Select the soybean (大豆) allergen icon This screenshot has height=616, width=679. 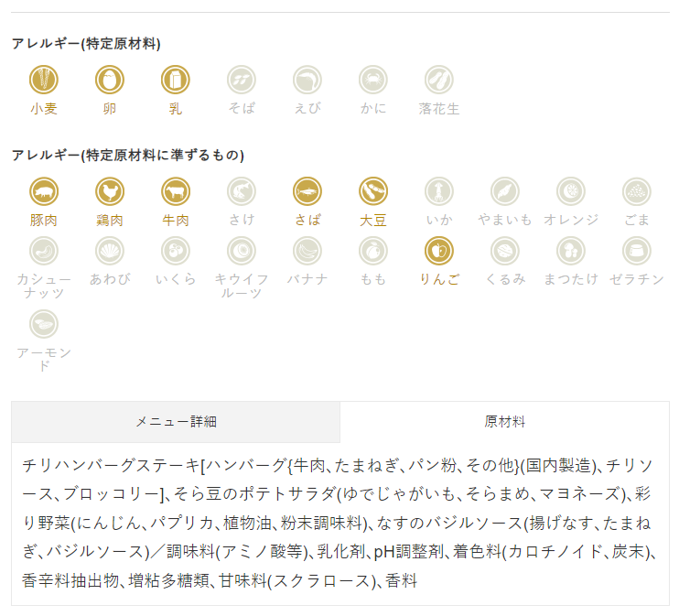(x=372, y=191)
